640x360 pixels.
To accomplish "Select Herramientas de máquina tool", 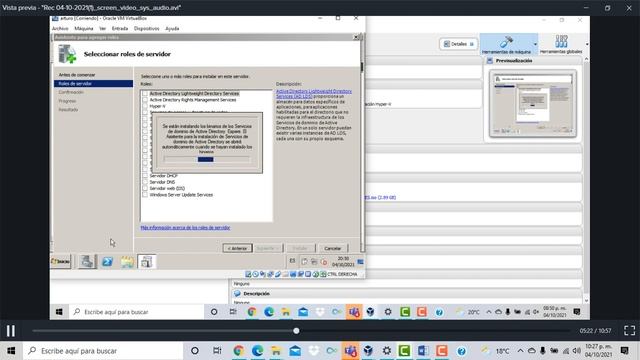I will 506,44.
